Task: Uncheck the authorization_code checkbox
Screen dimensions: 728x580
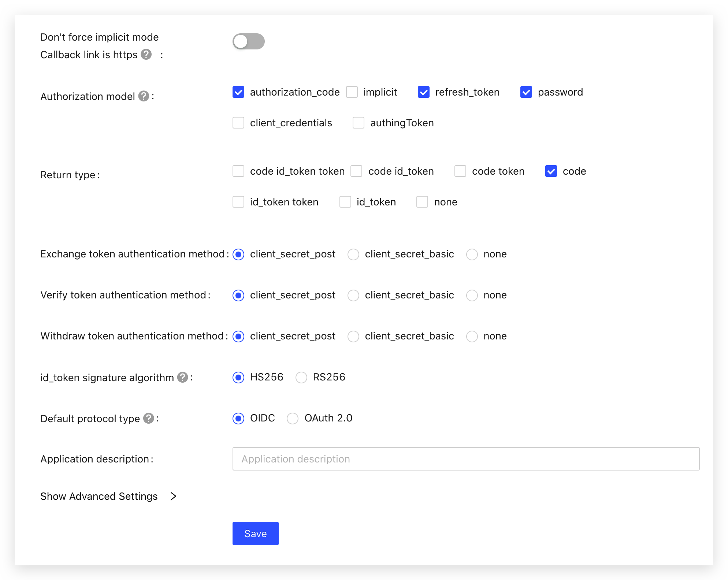Action: 238,92
